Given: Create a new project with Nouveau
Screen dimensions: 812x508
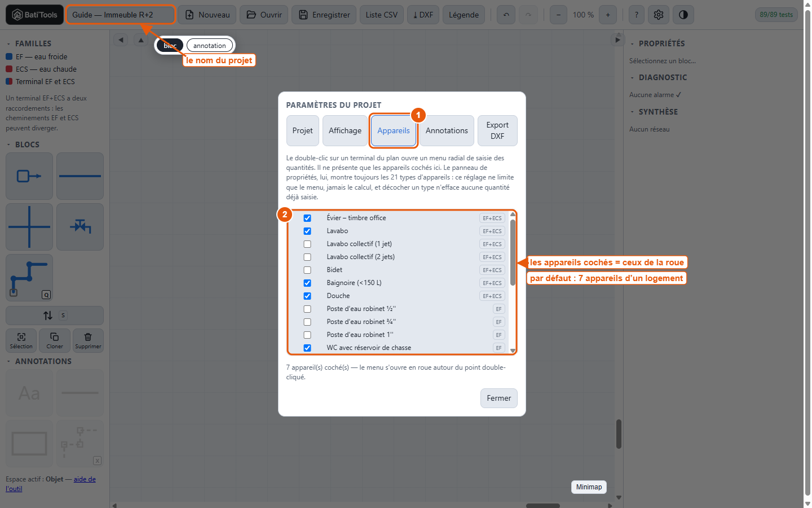Looking at the screenshot, I should coord(208,15).
